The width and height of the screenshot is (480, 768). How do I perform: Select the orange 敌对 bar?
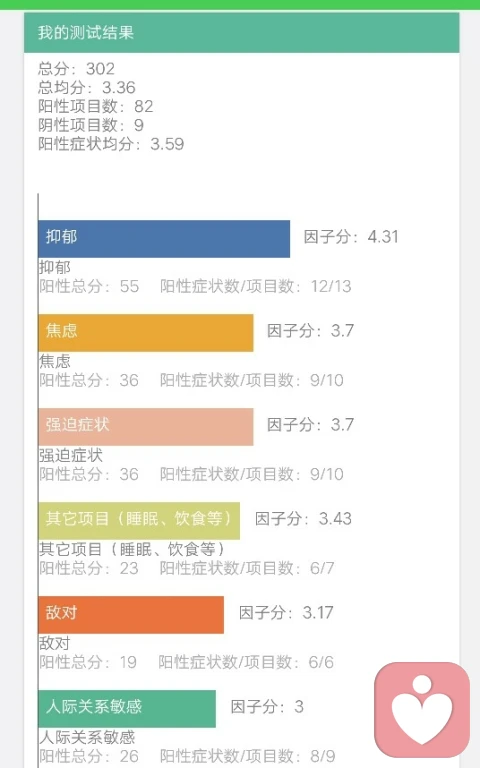[131, 615]
